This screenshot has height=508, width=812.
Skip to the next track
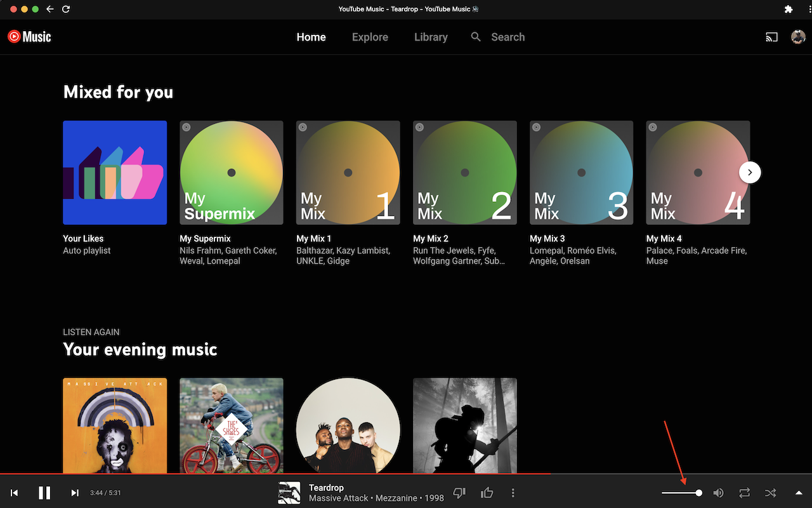75,493
